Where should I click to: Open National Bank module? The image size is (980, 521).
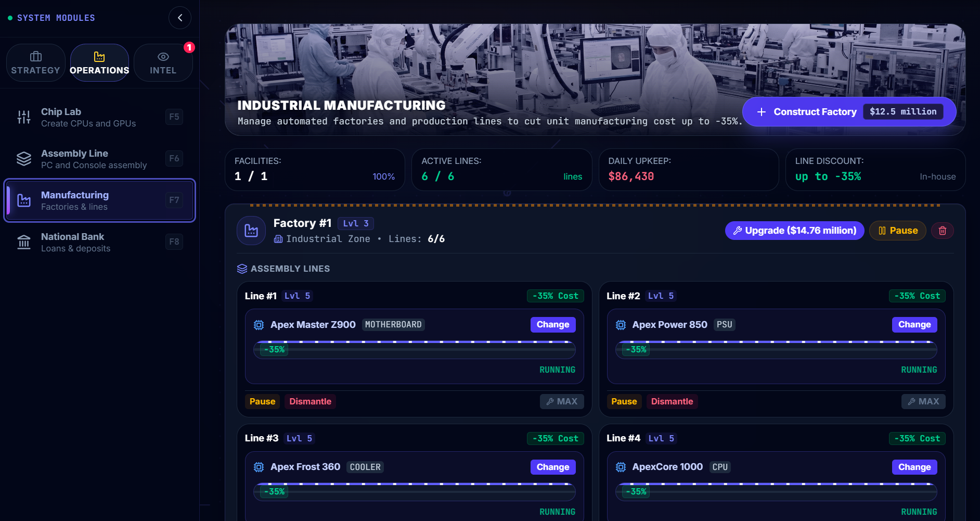tap(99, 242)
